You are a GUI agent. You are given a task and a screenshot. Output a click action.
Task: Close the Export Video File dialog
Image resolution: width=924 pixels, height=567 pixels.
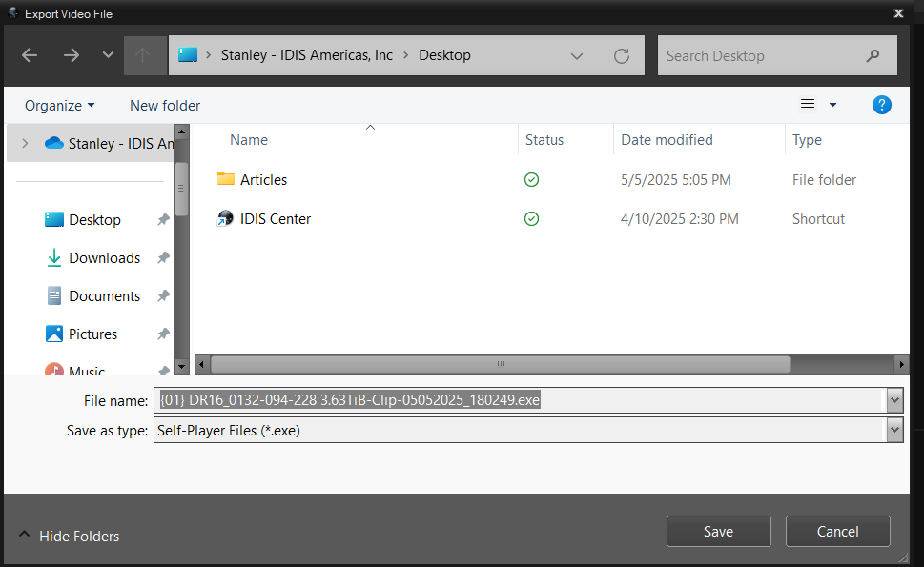point(898,13)
